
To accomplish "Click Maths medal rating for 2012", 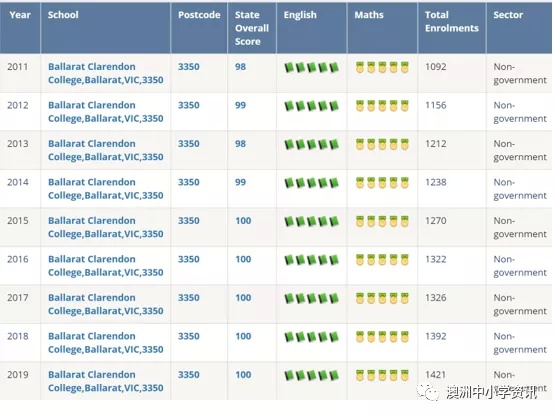I will (x=382, y=106).
